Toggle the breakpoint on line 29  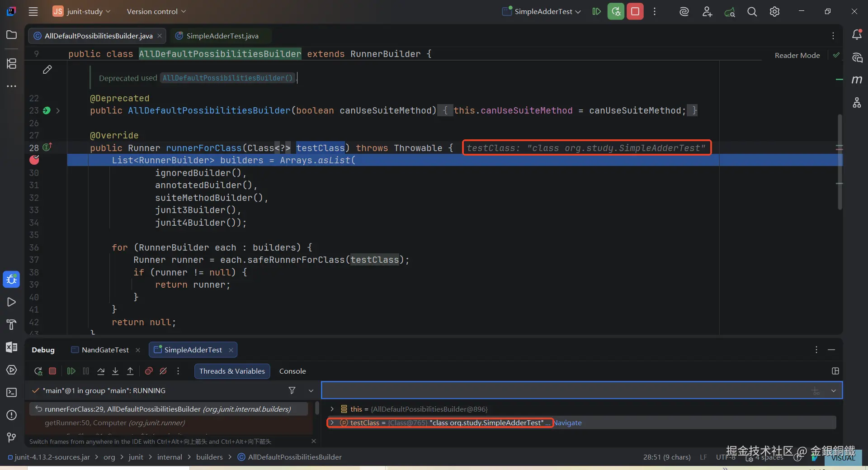point(34,160)
